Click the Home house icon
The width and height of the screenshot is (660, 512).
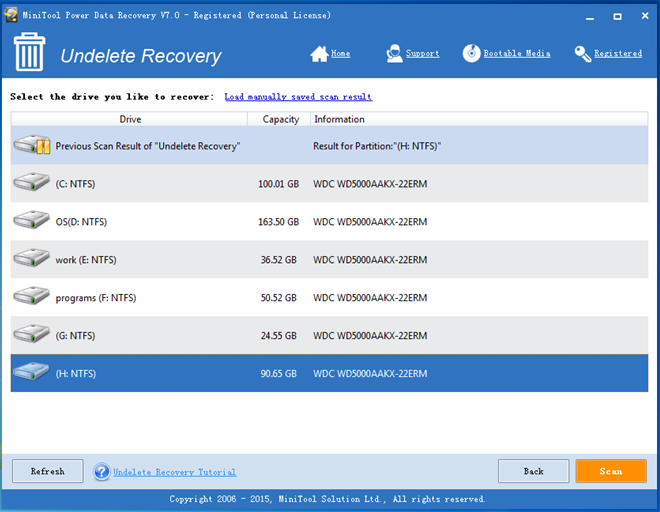[319, 54]
